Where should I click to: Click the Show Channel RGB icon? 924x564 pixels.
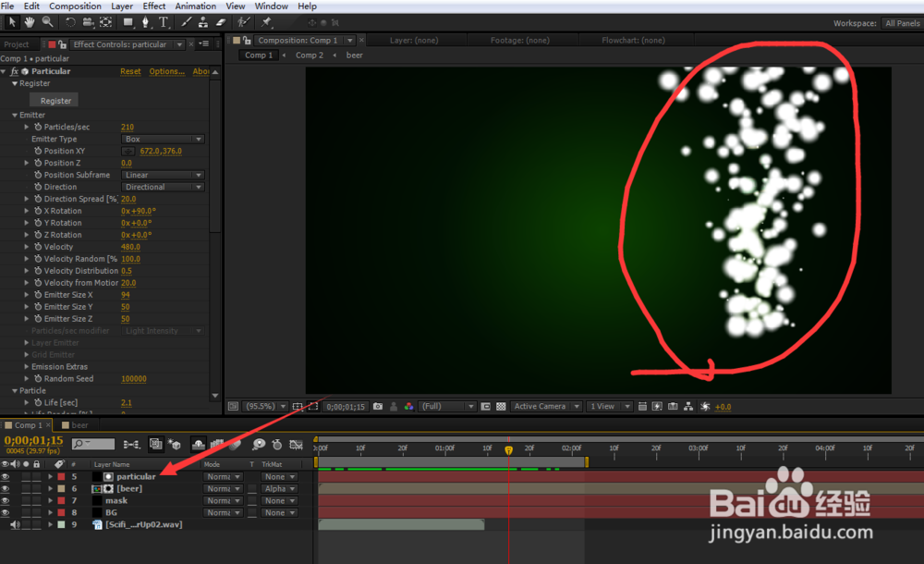(408, 407)
